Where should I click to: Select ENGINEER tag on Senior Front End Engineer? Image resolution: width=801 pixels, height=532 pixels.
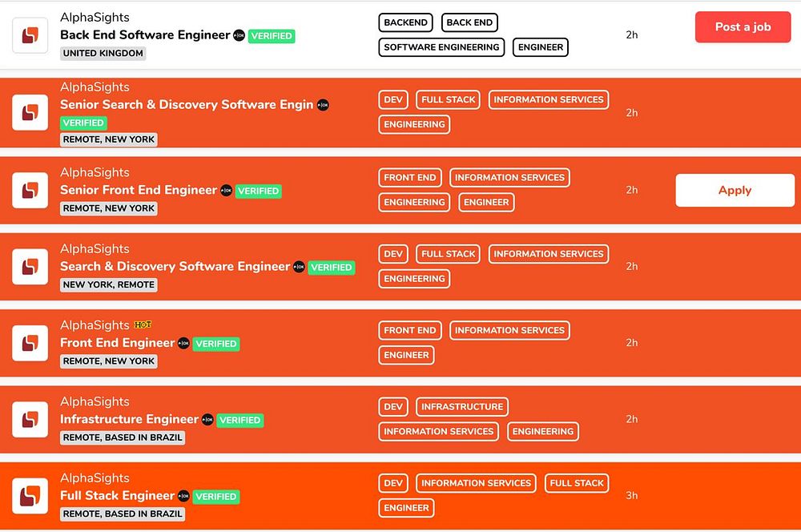pyautogui.click(x=486, y=202)
